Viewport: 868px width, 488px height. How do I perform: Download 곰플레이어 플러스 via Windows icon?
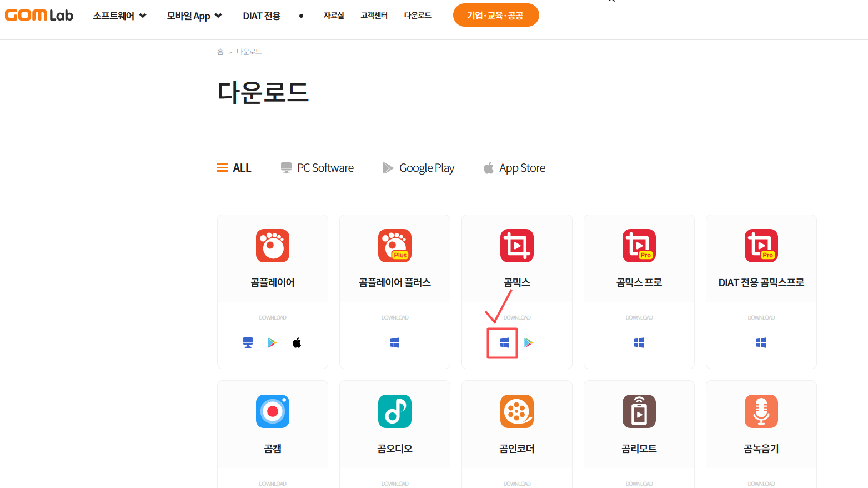(395, 343)
